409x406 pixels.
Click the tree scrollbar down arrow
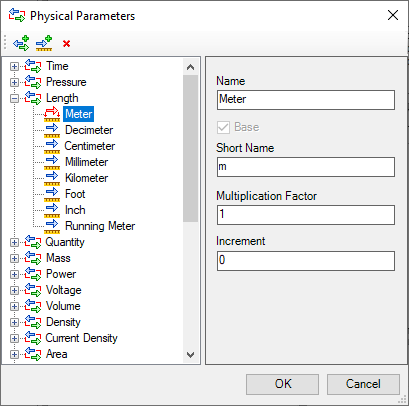click(x=190, y=355)
